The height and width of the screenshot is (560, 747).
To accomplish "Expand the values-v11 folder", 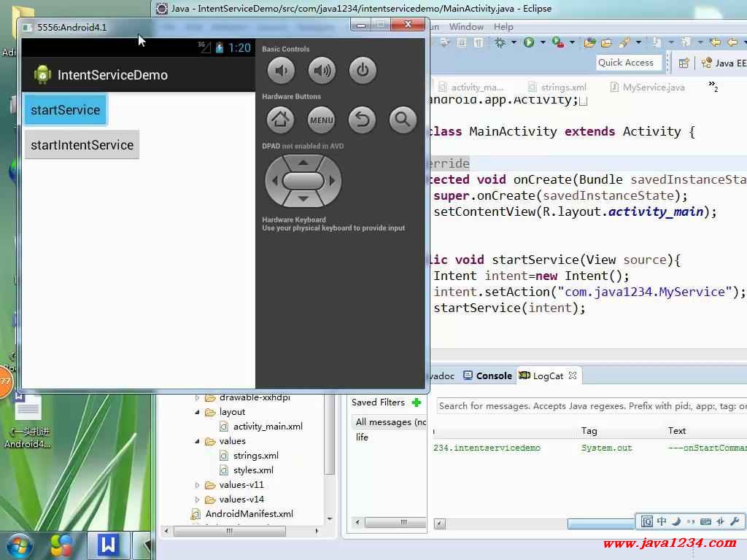I will [197, 485].
